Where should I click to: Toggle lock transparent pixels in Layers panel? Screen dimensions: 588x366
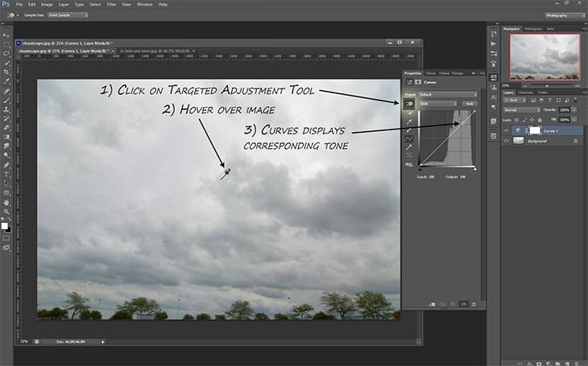516,120
